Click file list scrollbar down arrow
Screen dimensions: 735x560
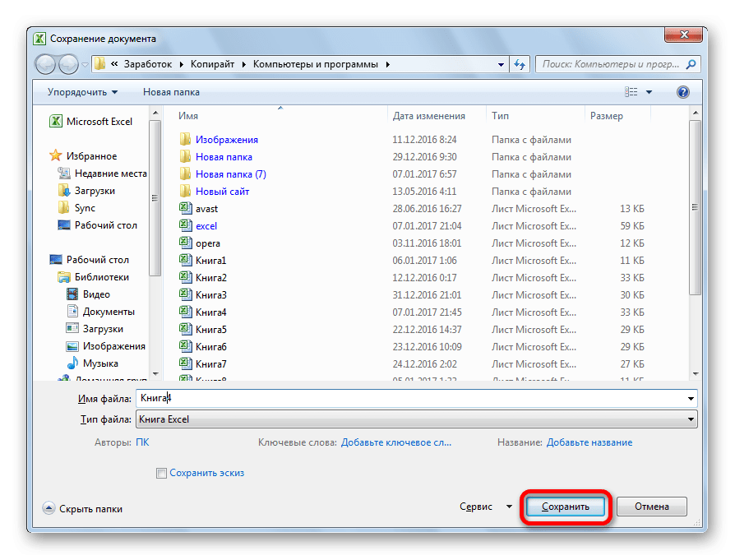(696, 374)
